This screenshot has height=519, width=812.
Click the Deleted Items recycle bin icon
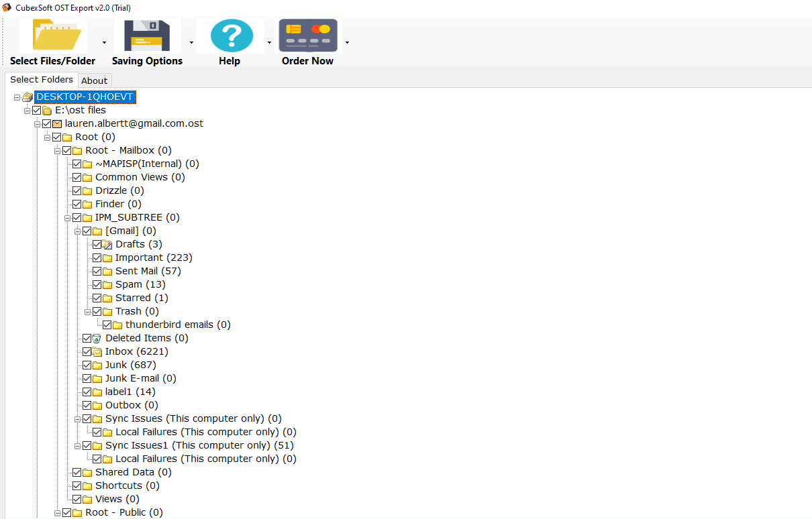(x=97, y=339)
